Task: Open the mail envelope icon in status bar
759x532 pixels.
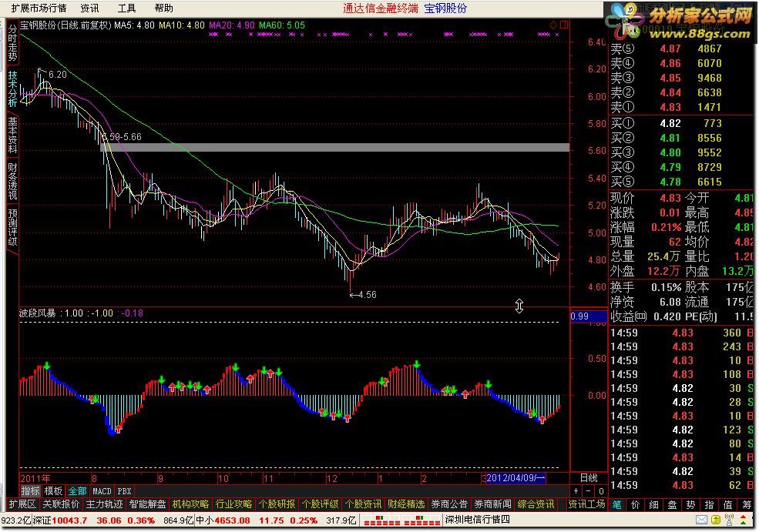Action: (701, 520)
